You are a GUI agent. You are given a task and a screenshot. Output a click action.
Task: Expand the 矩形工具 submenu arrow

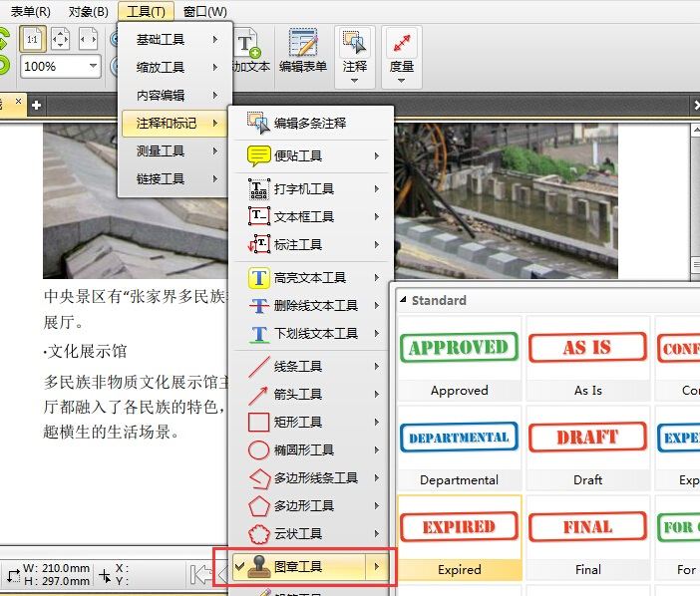pos(377,422)
